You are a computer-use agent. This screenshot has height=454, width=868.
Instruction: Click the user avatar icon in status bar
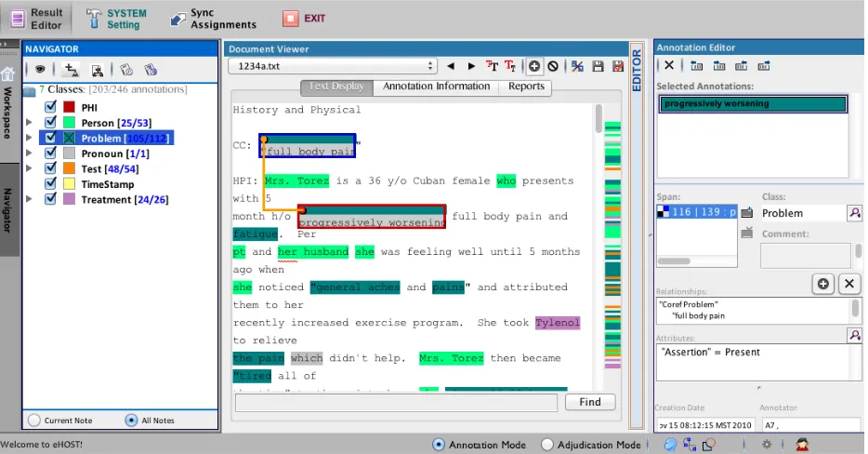tap(802, 444)
